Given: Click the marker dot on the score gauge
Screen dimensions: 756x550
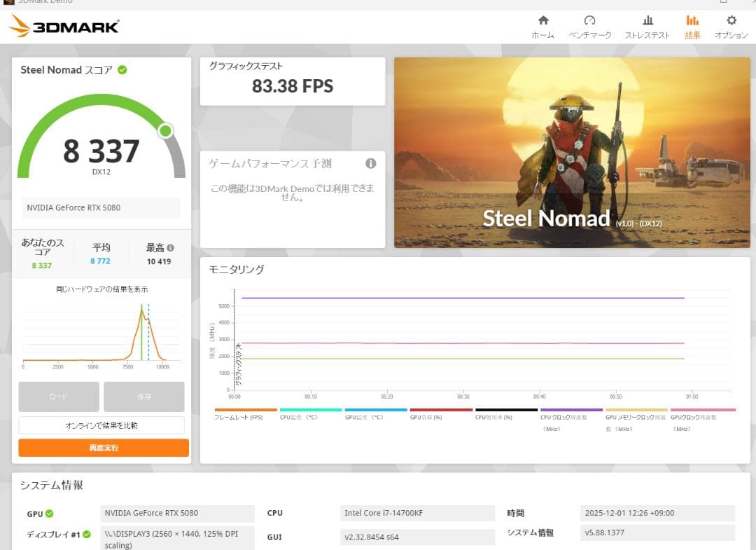Looking at the screenshot, I should [165, 130].
